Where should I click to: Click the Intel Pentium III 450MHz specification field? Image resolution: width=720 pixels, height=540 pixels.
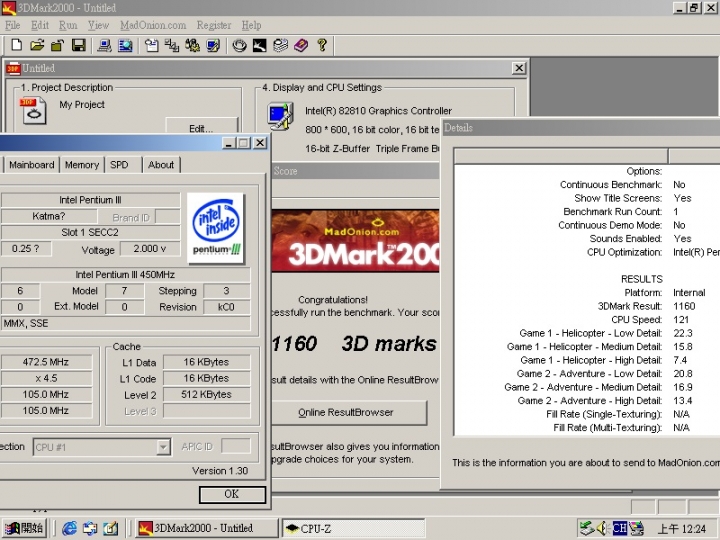[125, 275]
